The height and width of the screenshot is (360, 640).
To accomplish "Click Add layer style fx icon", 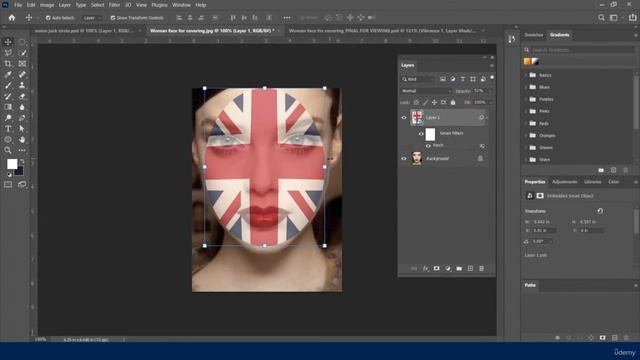I will [425, 269].
